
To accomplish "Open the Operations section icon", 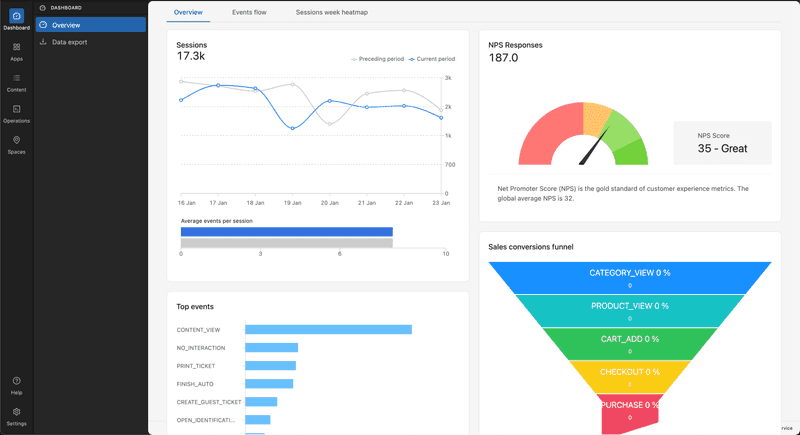I will click(x=16, y=109).
